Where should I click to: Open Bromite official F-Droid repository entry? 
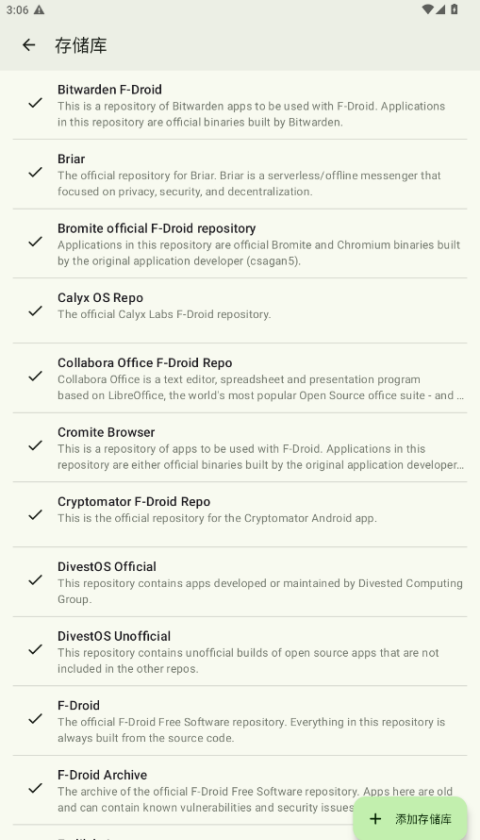(x=240, y=244)
